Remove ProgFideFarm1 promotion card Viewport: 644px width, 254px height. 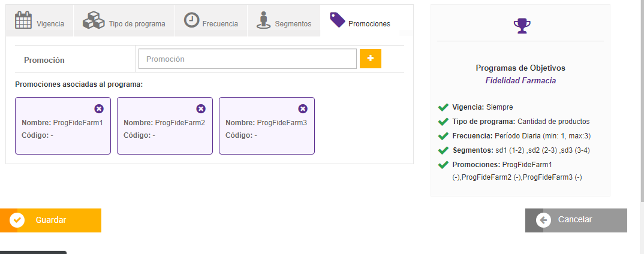tap(99, 108)
